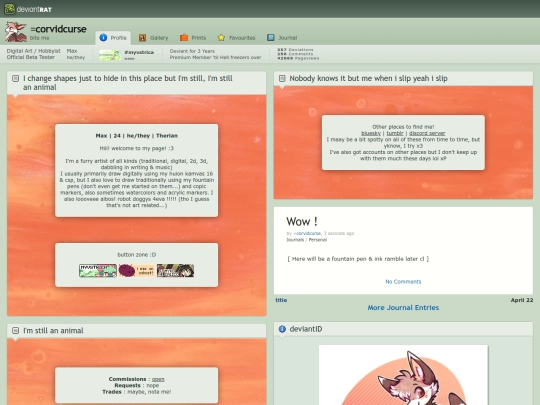Open the Favourites tab
Image resolution: width=540 pixels, height=405 pixels.
tap(236, 38)
